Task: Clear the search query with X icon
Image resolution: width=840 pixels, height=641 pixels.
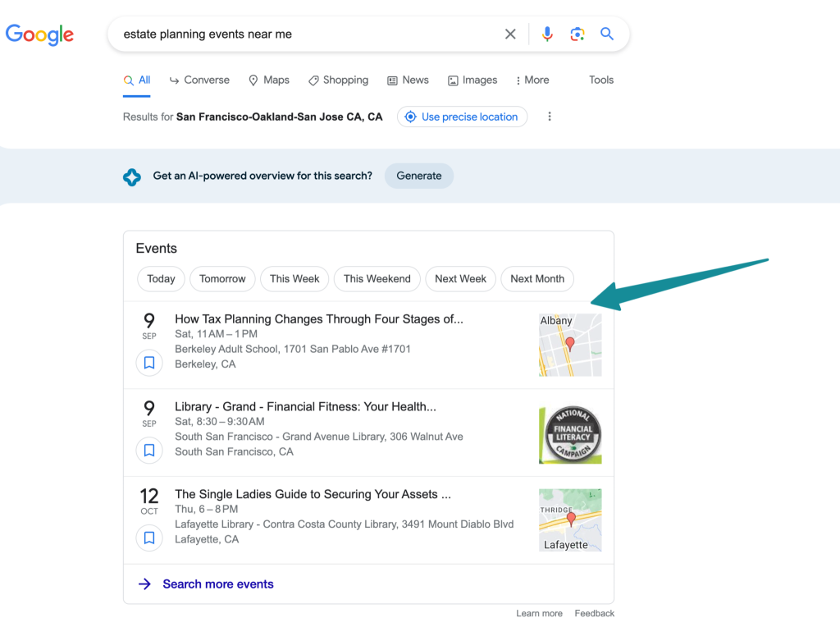Action: tap(510, 34)
